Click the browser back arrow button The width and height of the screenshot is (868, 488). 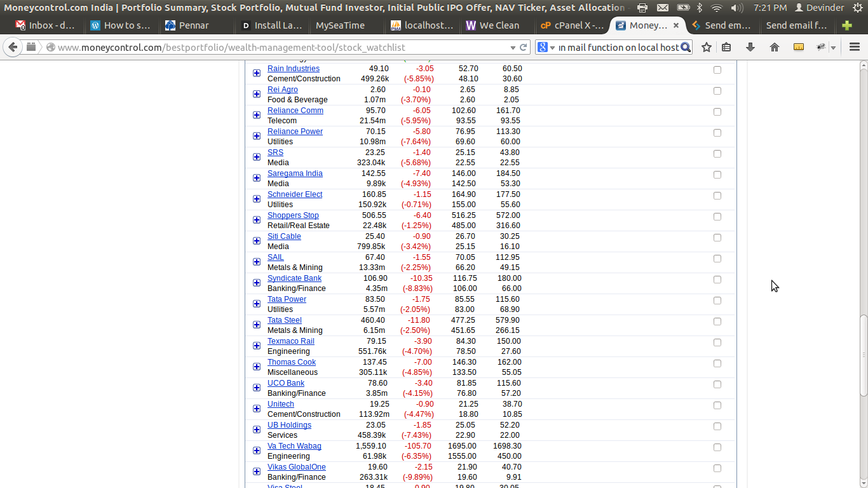pyautogui.click(x=13, y=47)
